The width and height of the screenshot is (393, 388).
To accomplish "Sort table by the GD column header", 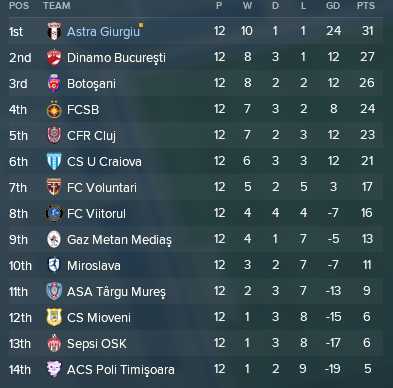I will click(333, 6).
